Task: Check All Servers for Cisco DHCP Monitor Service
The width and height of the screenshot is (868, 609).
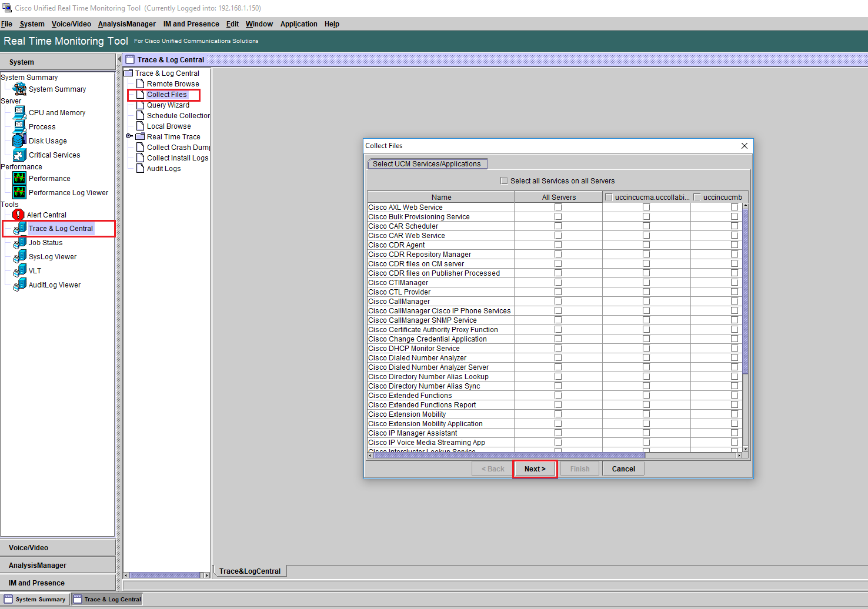Action: [558, 348]
